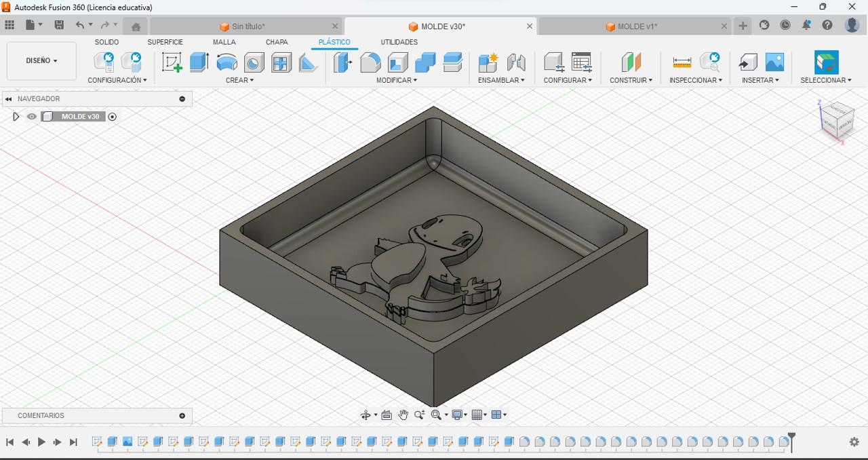Switch to the UTILIDADES tab
868x460 pixels.
coord(399,42)
